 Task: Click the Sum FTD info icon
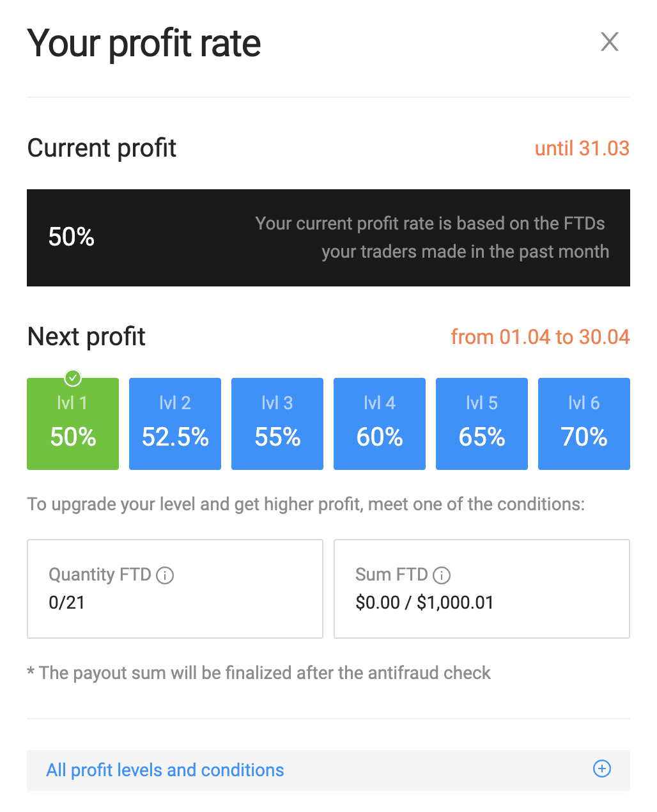(x=442, y=575)
